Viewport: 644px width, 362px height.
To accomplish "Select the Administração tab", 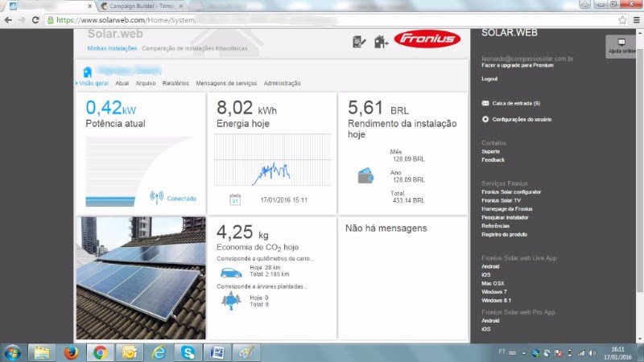I will [282, 83].
